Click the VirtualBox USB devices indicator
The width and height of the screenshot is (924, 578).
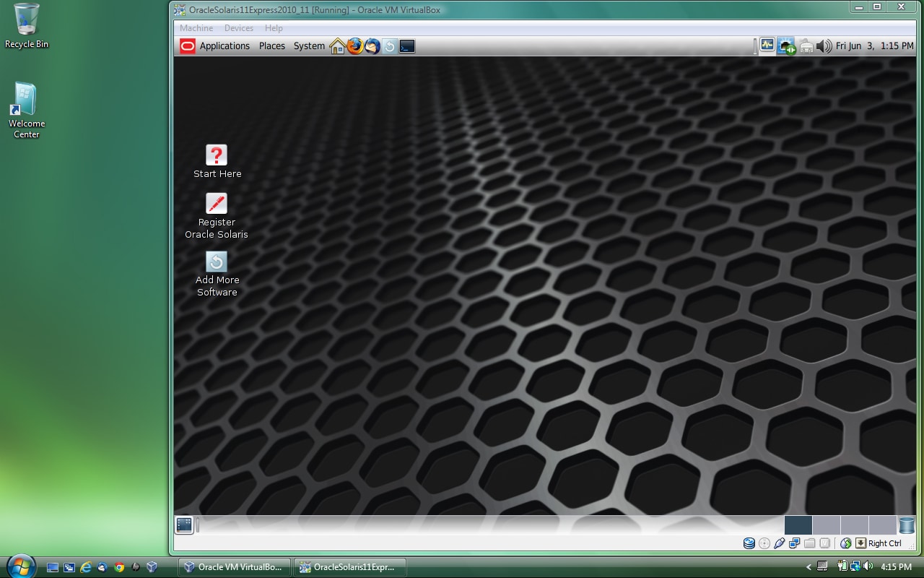coord(780,543)
